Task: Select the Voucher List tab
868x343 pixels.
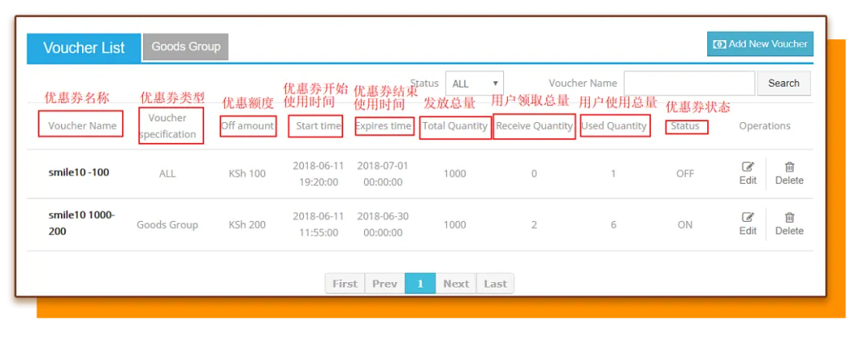Action: pyautogui.click(x=84, y=48)
